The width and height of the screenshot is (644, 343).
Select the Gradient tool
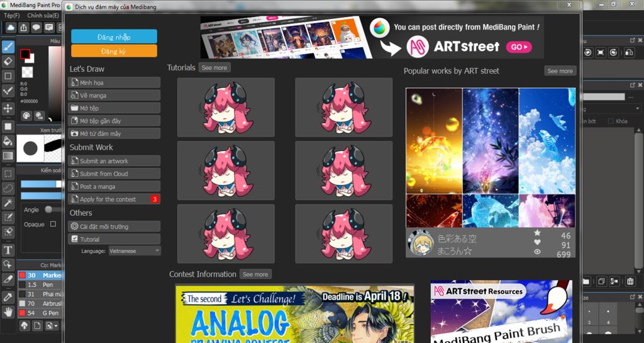[8, 155]
